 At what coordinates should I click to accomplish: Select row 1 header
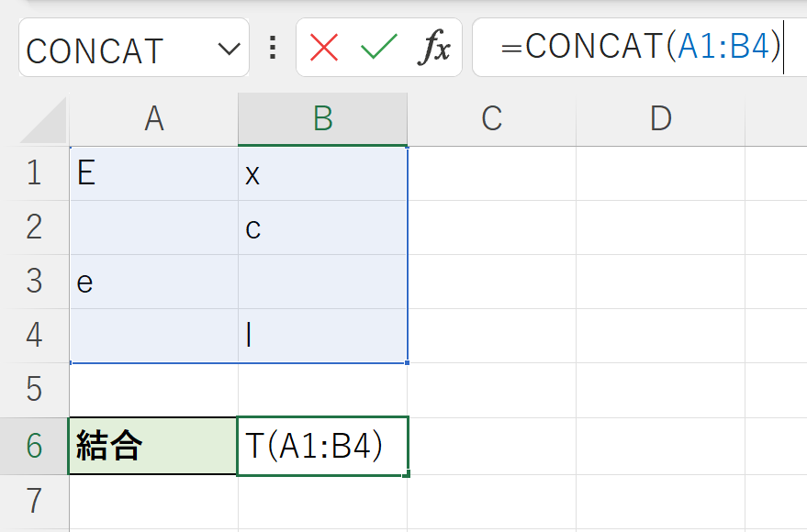pos(34,173)
